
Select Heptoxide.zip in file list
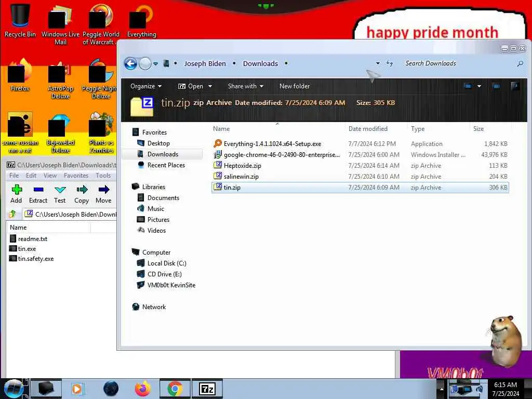click(x=360, y=166)
